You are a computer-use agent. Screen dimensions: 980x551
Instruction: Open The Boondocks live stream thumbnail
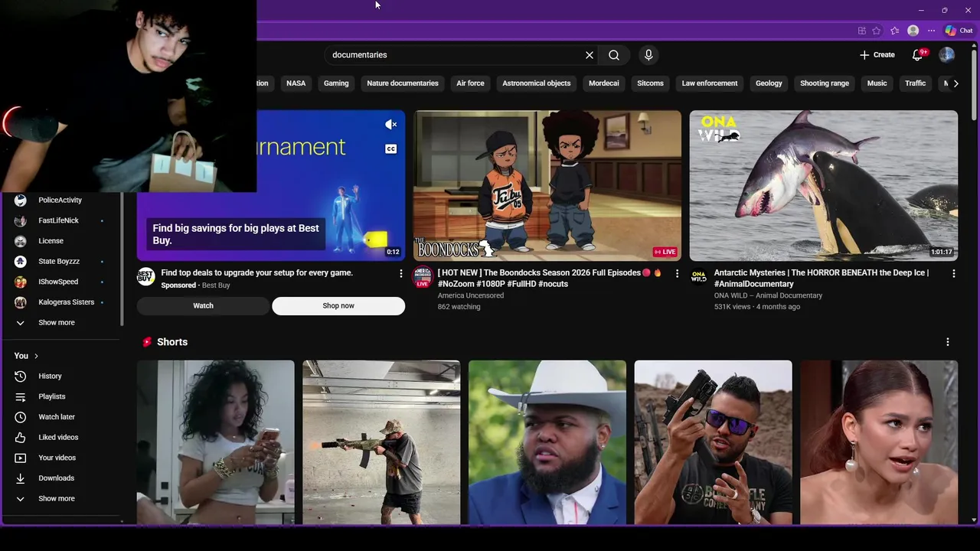point(547,185)
